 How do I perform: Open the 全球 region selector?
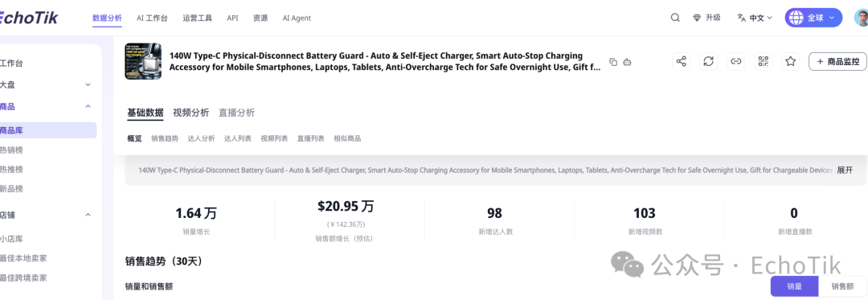(813, 18)
